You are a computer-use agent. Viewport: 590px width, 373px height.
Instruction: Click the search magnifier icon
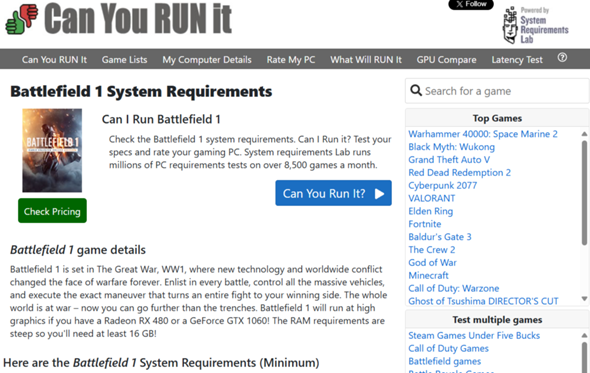(x=416, y=91)
